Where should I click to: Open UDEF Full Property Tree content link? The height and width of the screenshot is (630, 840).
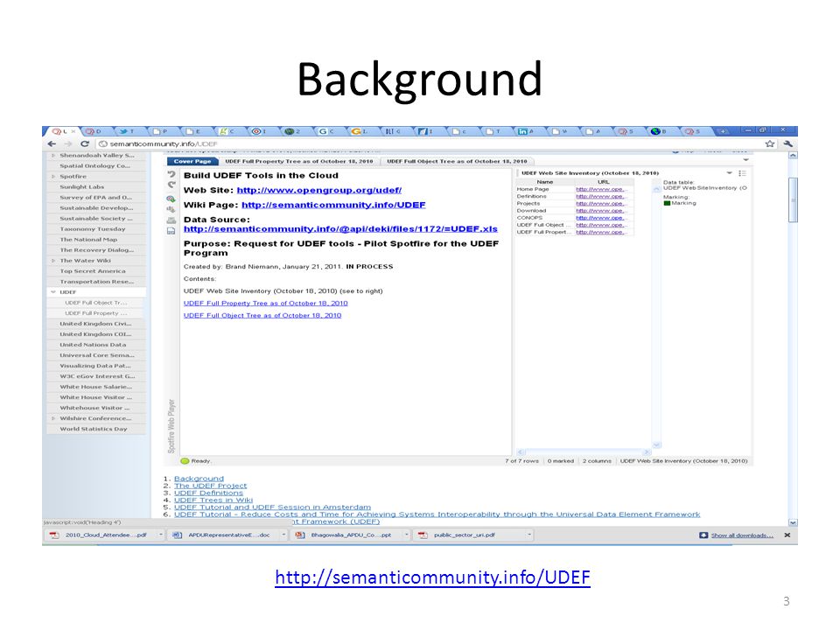click(x=265, y=304)
